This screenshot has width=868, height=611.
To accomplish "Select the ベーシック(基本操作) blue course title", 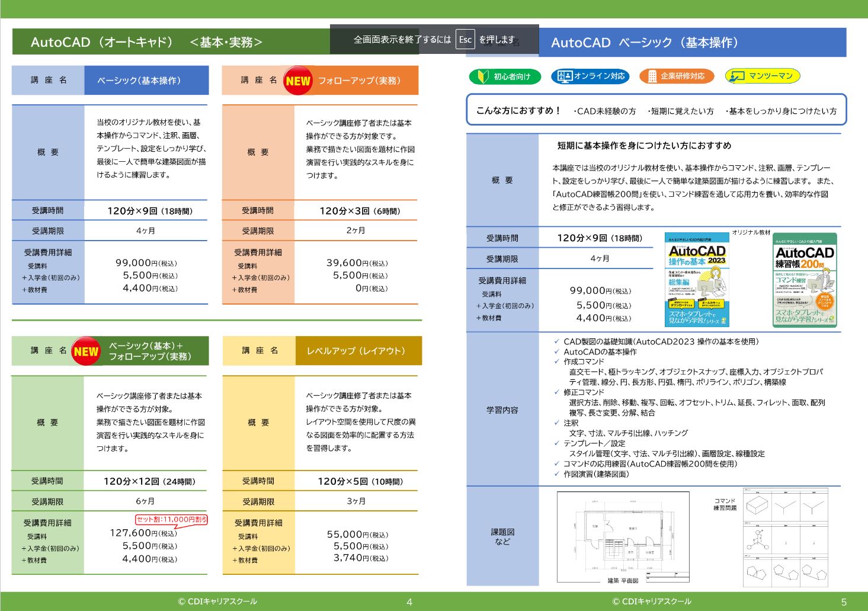I will pos(139,81).
